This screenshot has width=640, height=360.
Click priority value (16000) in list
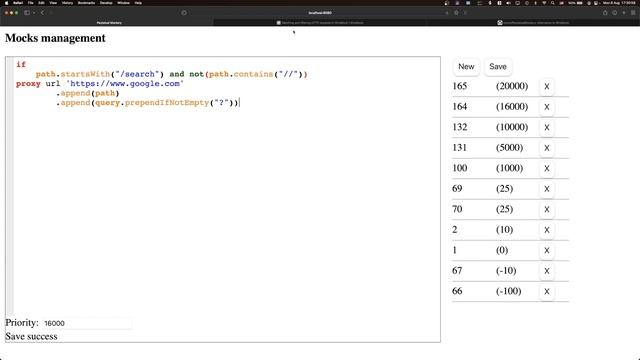512,107
